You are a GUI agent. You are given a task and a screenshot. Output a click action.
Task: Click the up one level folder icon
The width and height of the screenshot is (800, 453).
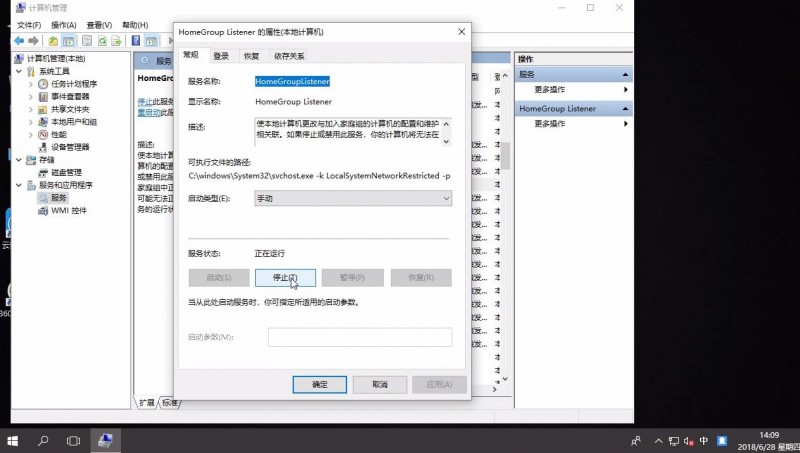[53, 41]
